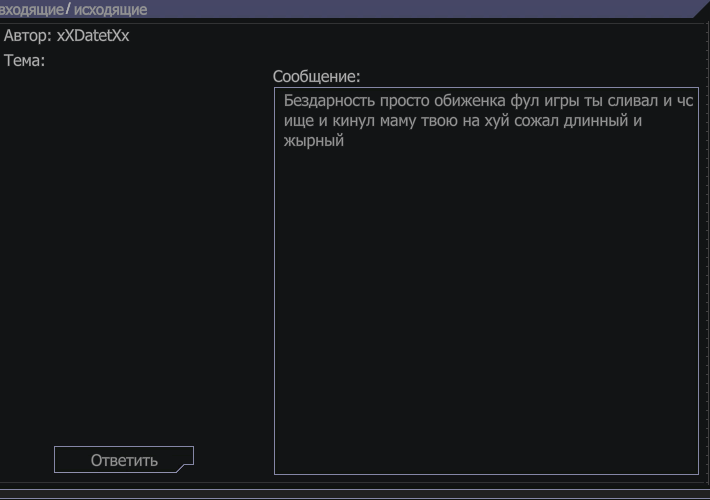Click the slash separator between the tabs
The image size is (710, 500).
click(68, 9)
